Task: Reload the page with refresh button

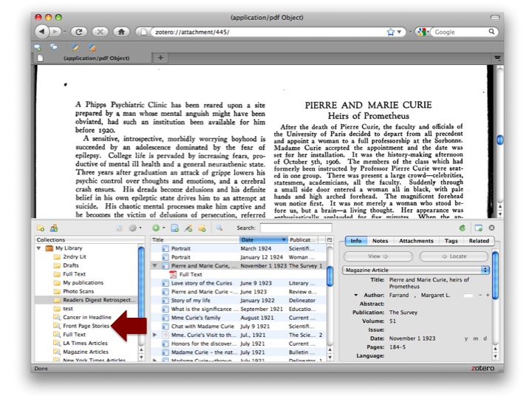Action: (x=79, y=32)
